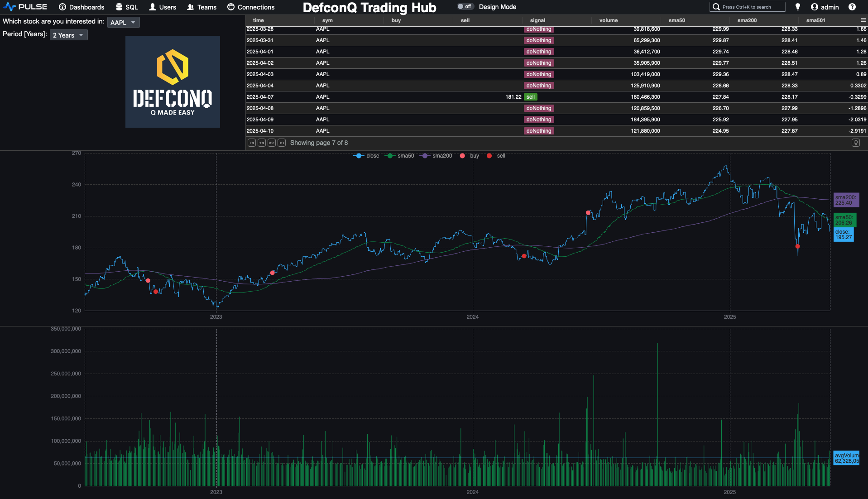Image resolution: width=868 pixels, height=499 pixels.
Task: Expand the table insights lightbulb control
Action: coord(856,143)
